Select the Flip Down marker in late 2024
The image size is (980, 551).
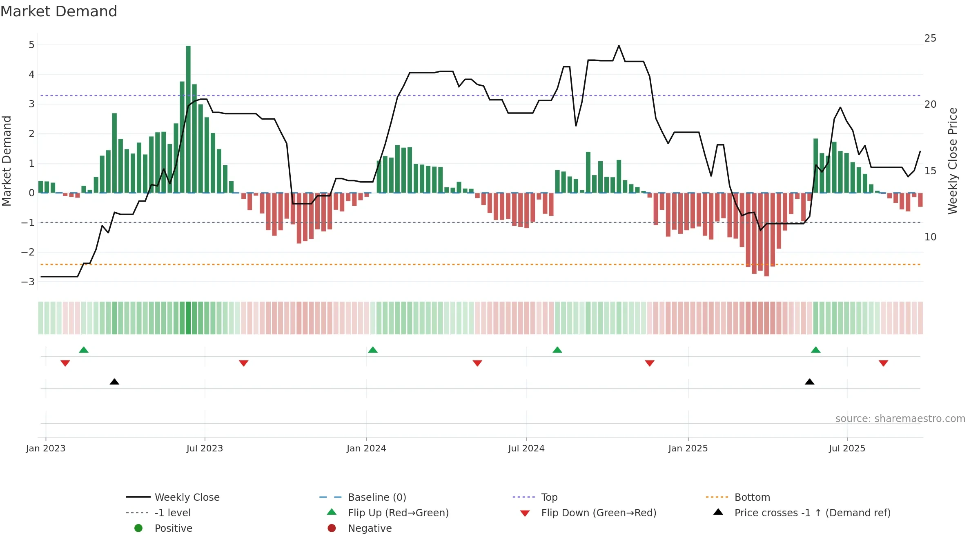coord(650,363)
